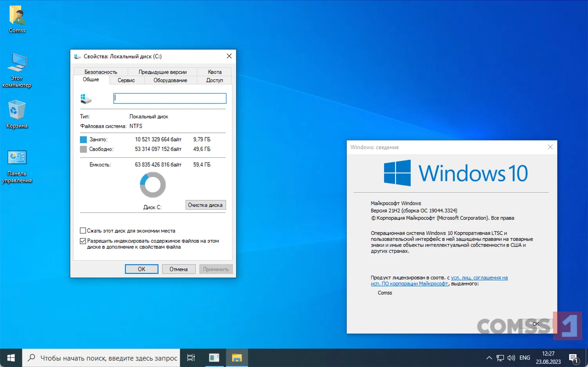Click the NTFS file system value
Viewport: 588px width, 367px height.
click(x=136, y=126)
